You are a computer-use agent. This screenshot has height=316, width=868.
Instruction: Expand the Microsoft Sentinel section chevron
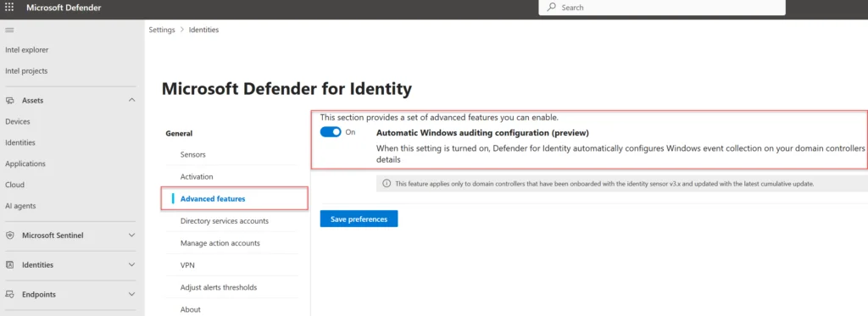point(131,236)
